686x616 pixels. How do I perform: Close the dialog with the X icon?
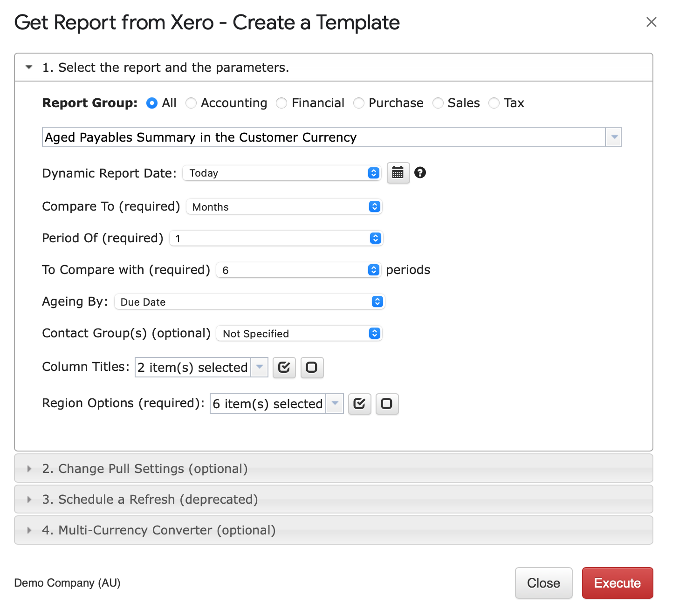coord(651,22)
